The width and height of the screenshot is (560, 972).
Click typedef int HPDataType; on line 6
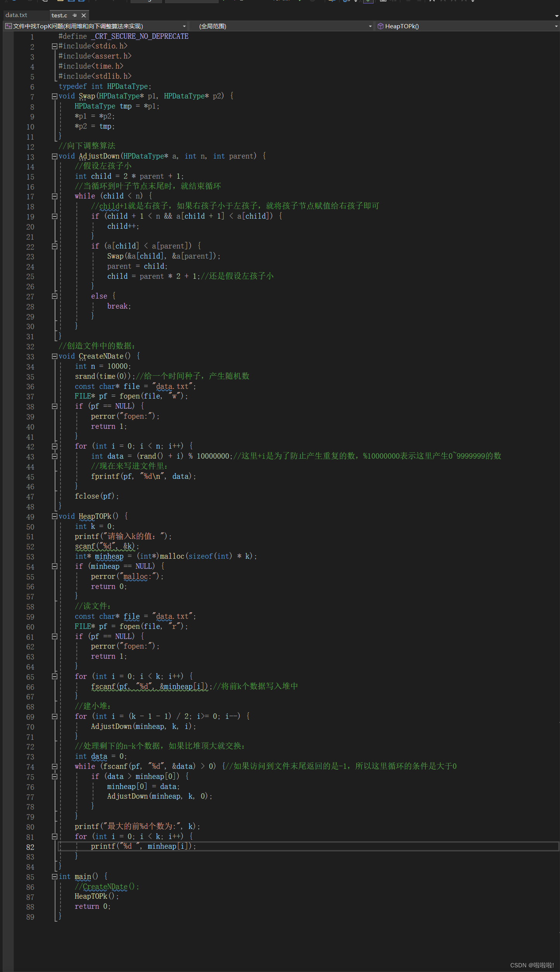click(x=105, y=86)
